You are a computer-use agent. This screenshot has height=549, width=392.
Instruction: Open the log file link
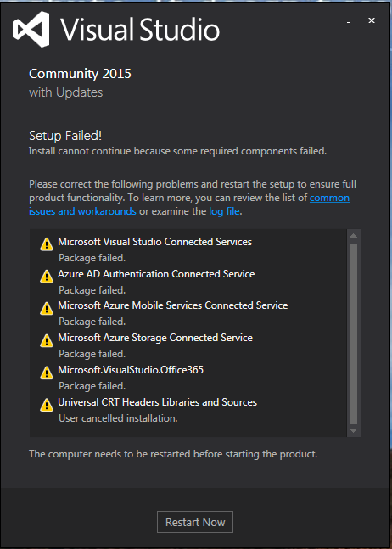pyautogui.click(x=224, y=211)
